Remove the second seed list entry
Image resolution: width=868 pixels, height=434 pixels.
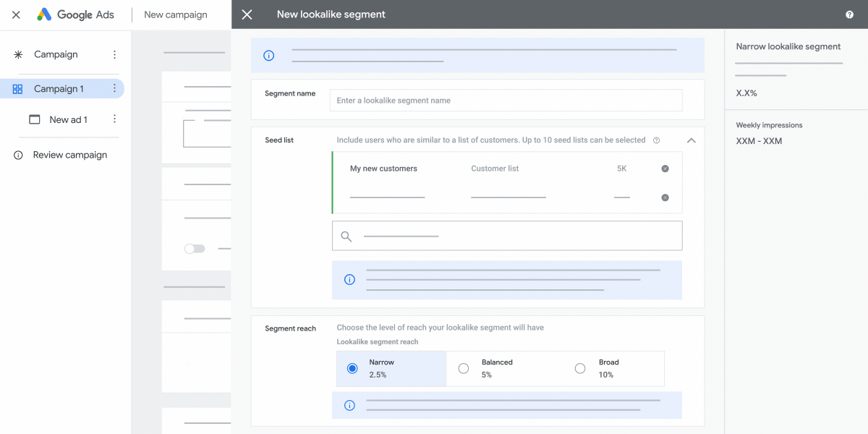point(665,197)
